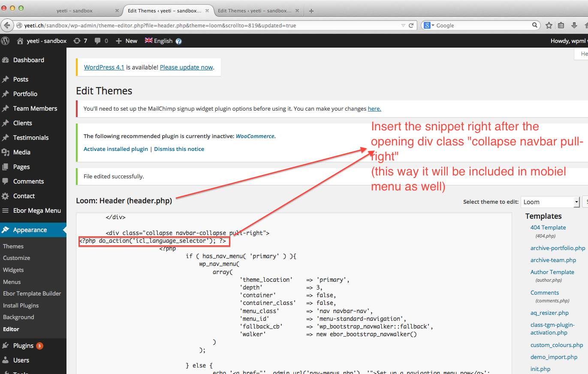588x374 pixels.
Task: Open the Select theme to edit dropdown
Action: 550,202
